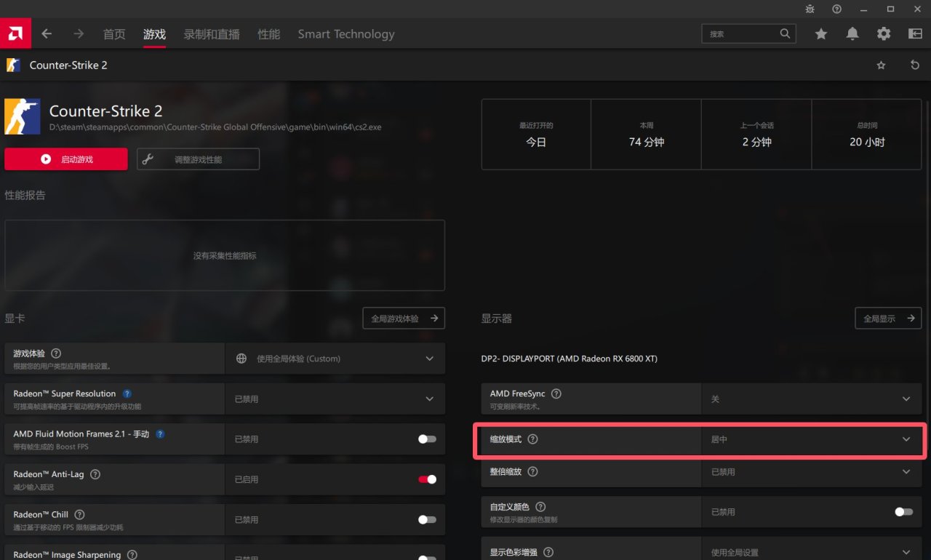This screenshot has width=931, height=560.
Task: Click the 20 小时 total-time value
Action: point(867,143)
